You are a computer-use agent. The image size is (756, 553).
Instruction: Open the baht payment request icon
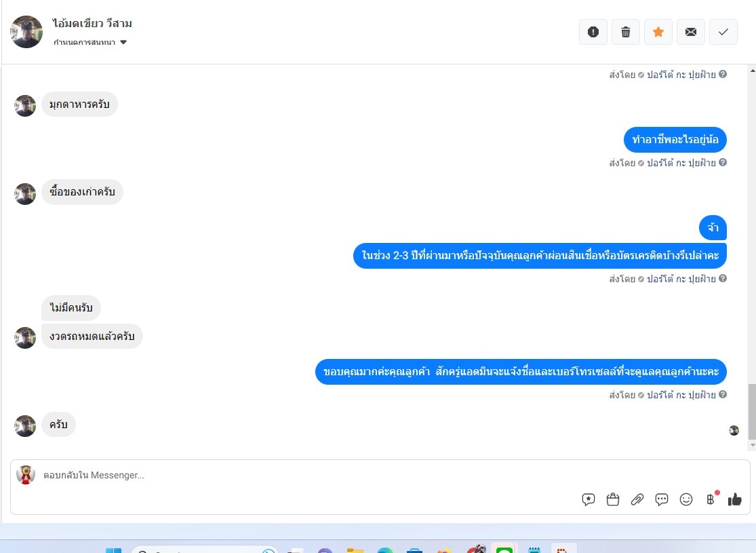coord(711,499)
